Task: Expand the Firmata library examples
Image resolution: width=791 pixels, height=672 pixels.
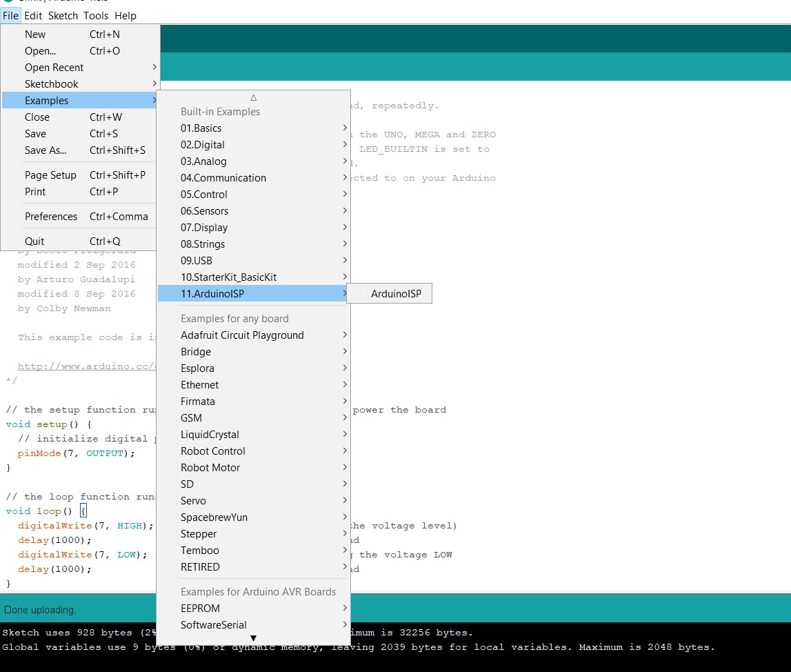Action: [x=254, y=402]
